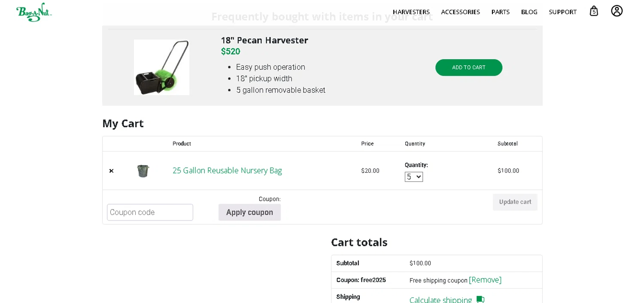644x303 pixels.
Task: Click the "18" pickup width" bullet
Action: click(x=264, y=79)
